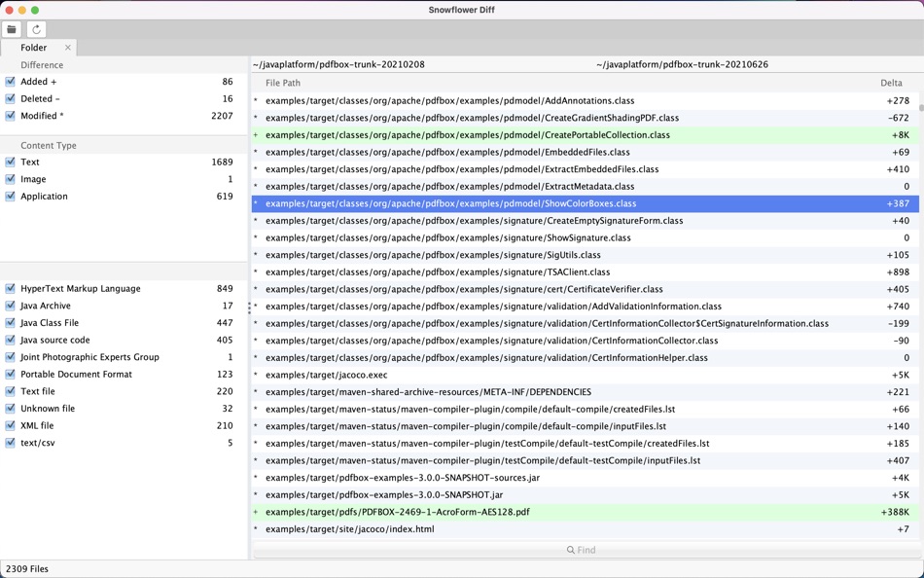Select highlighted ShowColorBoxes.class row

click(x=586, y=203)
